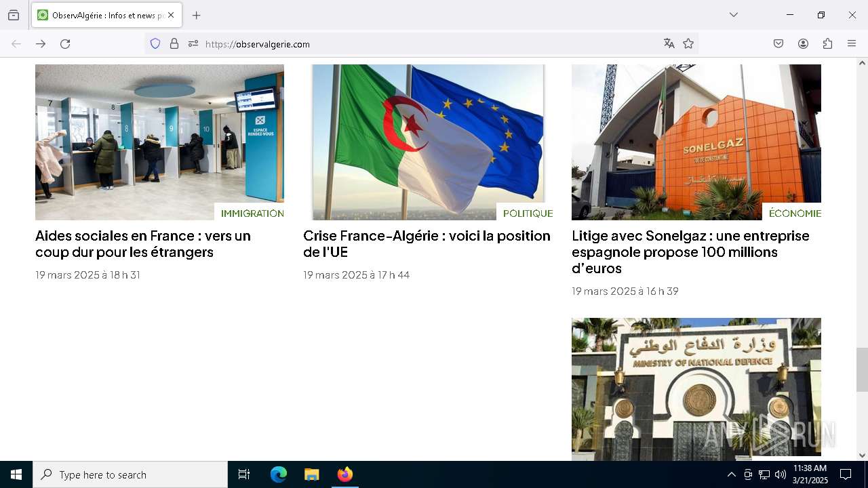Open Task View on taskbar
Screen dimensions: 868x488
244,474
